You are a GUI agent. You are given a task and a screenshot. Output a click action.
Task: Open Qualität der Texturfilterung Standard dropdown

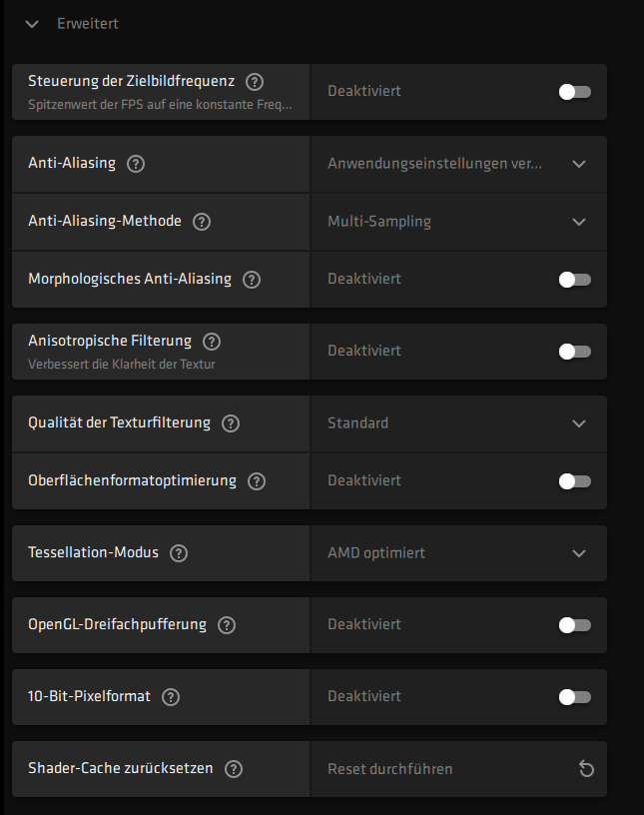pyautogui.click(x=457, y=423)
